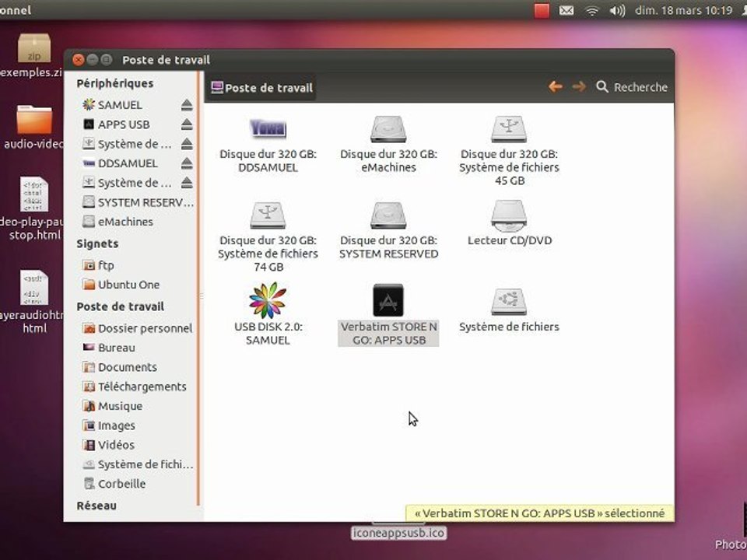Go forward with the right arrow
This screenshot has height=560, width=747.
579,86
